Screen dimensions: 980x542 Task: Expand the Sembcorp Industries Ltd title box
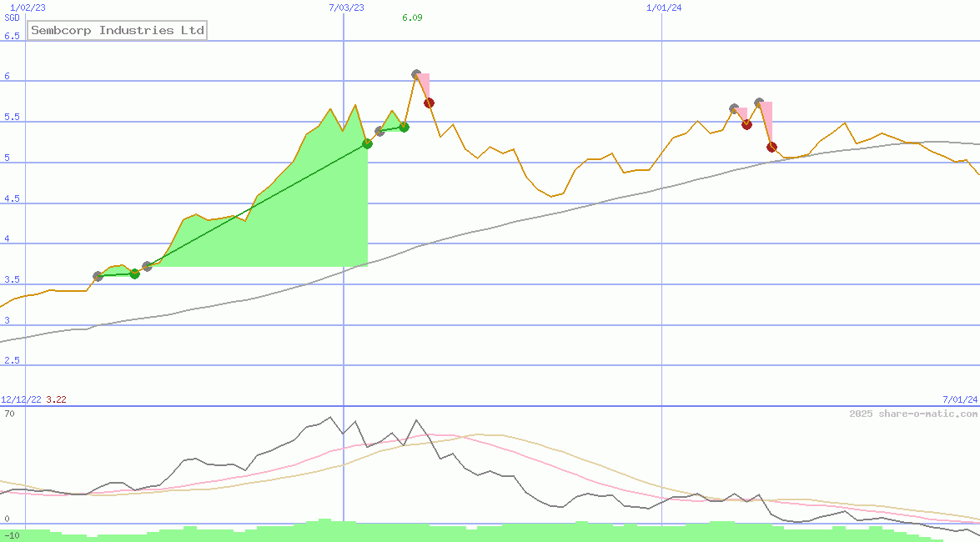point(117,30)
